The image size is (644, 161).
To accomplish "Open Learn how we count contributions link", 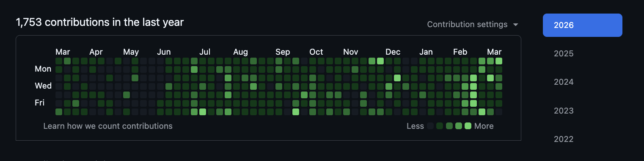I will pyautogui.click(x=108, y=126).
